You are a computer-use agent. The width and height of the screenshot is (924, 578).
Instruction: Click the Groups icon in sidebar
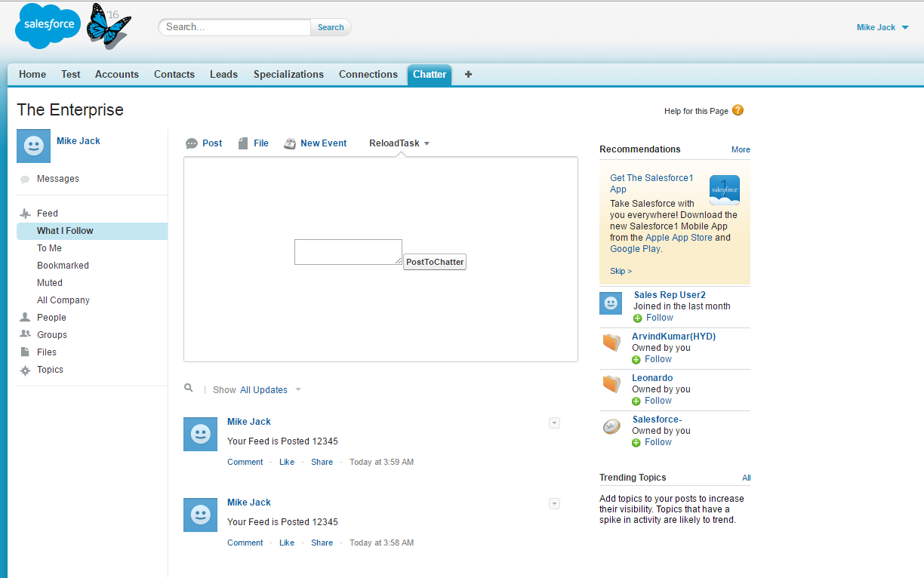point(25,334)
